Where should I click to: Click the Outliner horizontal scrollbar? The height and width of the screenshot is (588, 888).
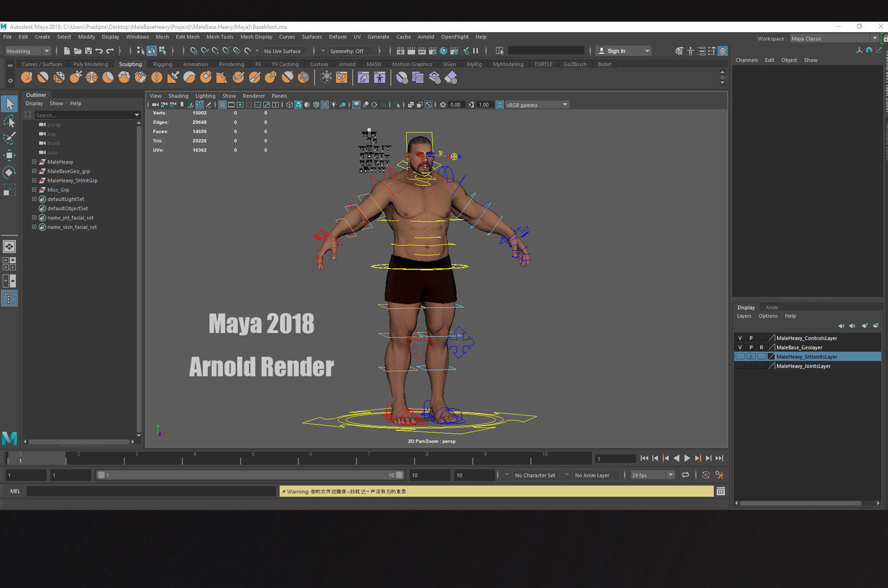pyautogui.click(x=79, y=442)
